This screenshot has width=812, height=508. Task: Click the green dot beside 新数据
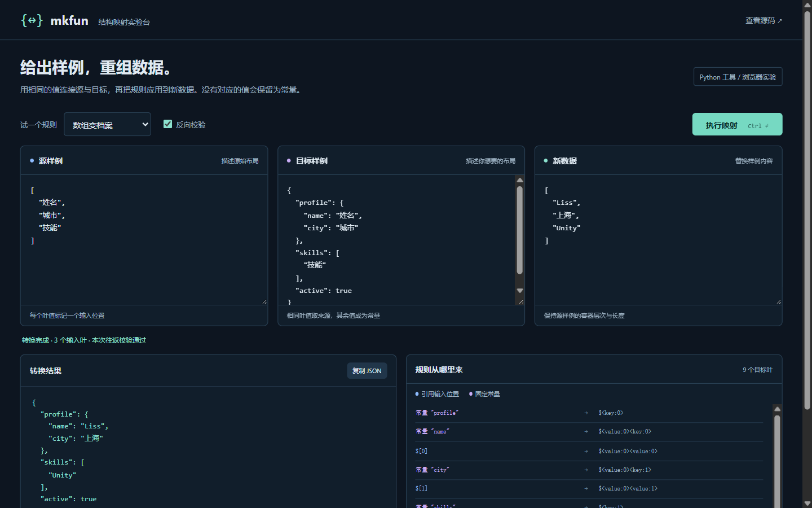pyautogui.click(x=546, y=161)
